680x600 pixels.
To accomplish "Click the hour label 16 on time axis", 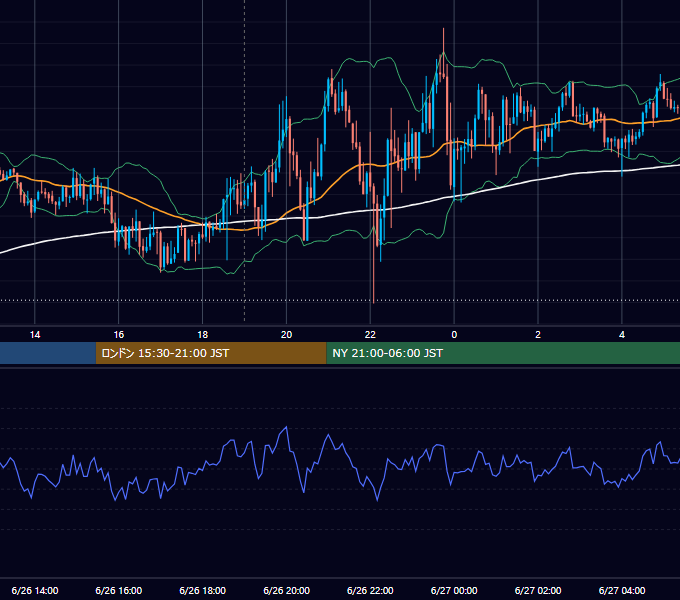I will click(118, 335).
